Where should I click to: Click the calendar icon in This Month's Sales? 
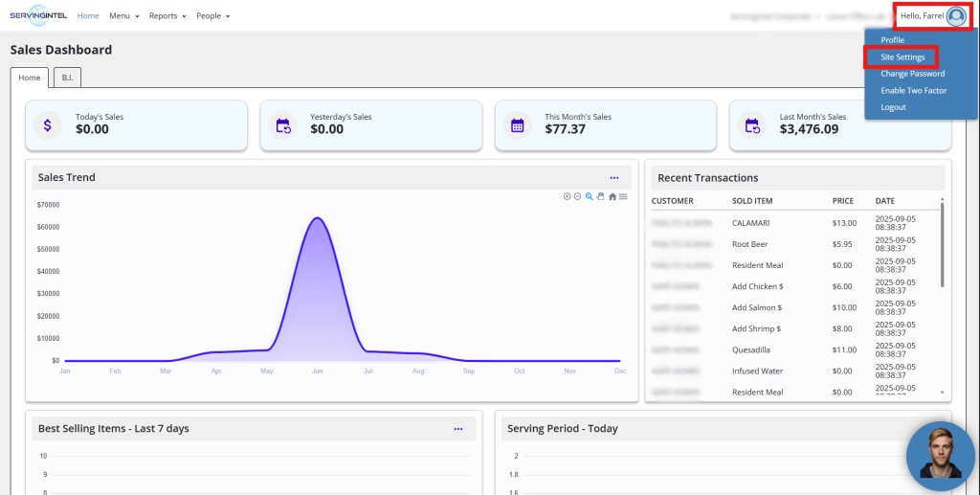(x=518, y=125)
